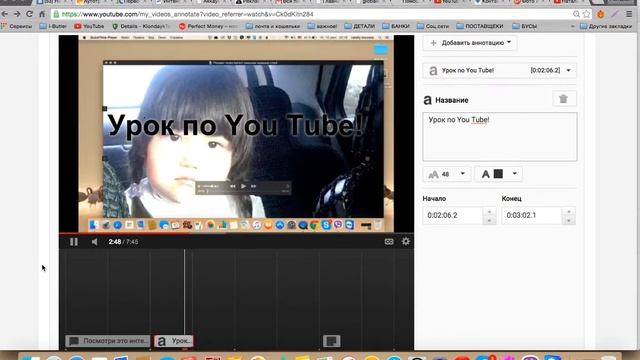Image resolution: width=640 pixels, height=360 pixels.
Task: Open the player settings gear
Action: [405, 242]
